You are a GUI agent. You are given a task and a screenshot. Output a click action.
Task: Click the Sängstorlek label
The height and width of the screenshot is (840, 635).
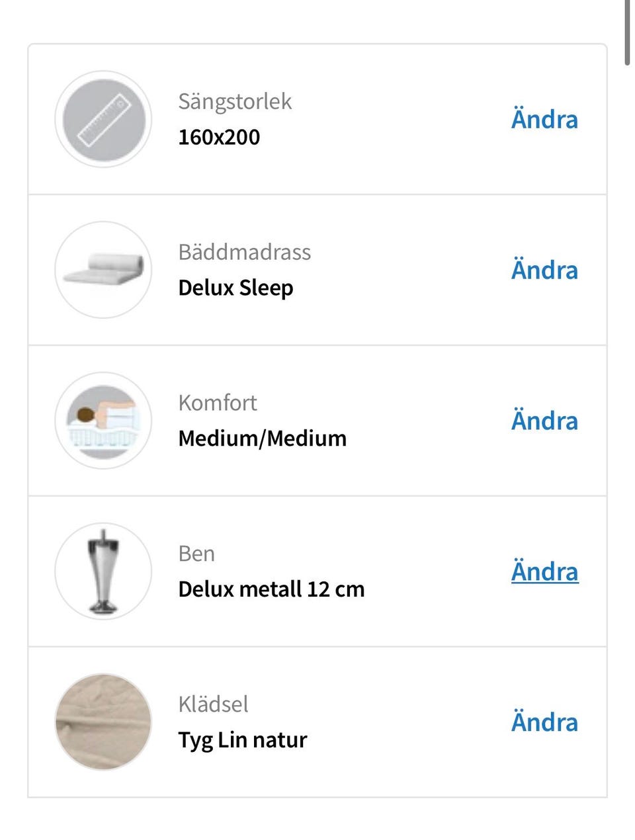point(235,102)
